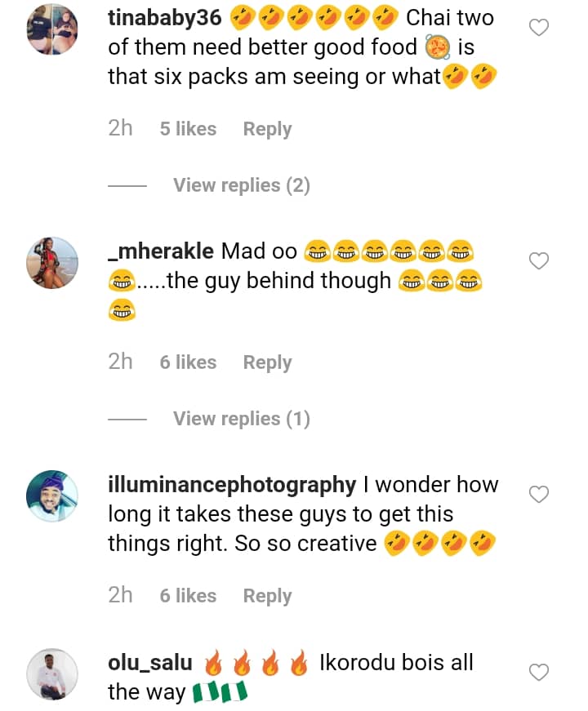This screenshot has height=711, width=588.
Task: Go to tinababy36 username link
Action: [x=164, y=18]
